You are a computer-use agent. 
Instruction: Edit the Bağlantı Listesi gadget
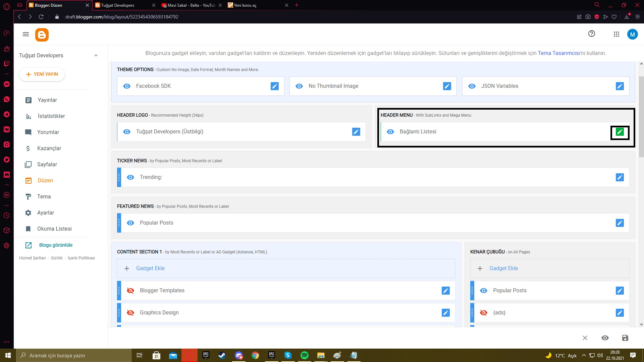pyautogui.click(x=620, y=132)
